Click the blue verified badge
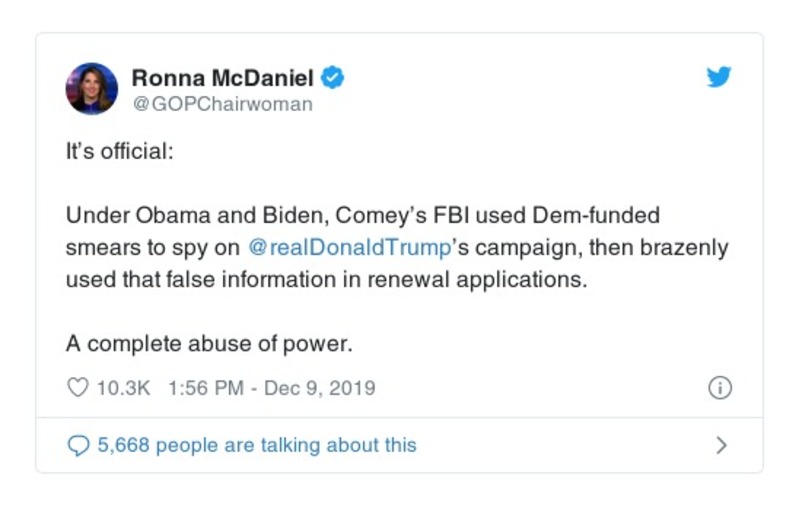The image size is (799, 513). [333, 77]
